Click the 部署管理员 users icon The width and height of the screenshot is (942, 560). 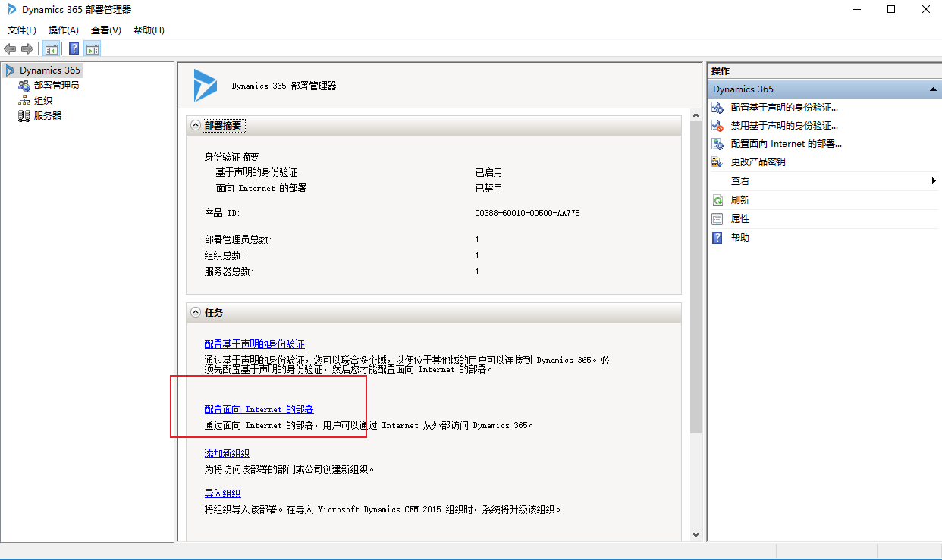[x=24, y=85]
